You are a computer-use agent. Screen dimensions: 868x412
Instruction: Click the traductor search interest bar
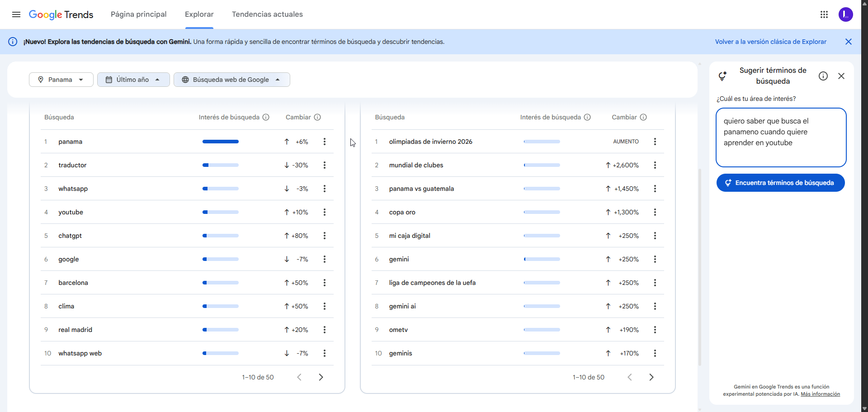[221, 165]
